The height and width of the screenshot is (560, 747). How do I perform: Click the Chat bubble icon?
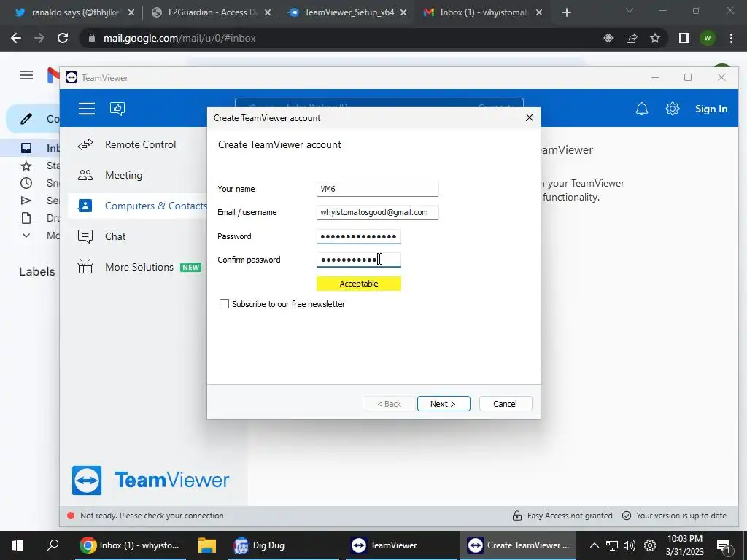[x=85, y=236]
